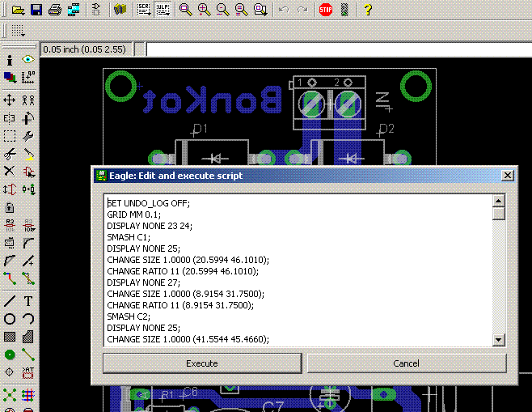This screenshot has height=412, width=532.
Task: Open the library USE icon
Action: click(x=120, y=10)
